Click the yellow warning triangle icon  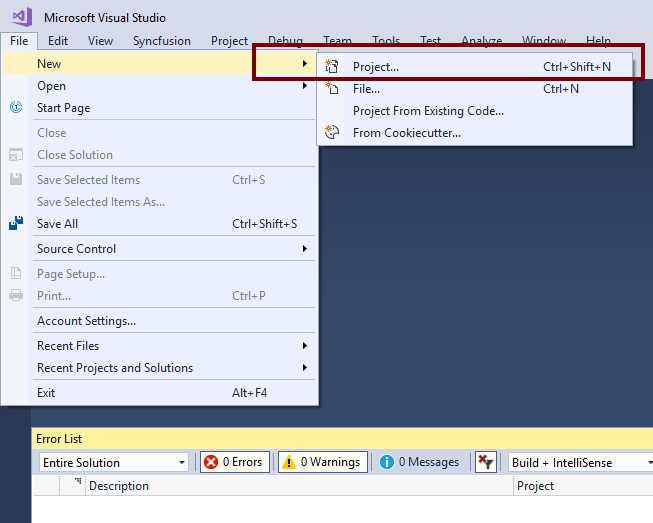[289, 462]
